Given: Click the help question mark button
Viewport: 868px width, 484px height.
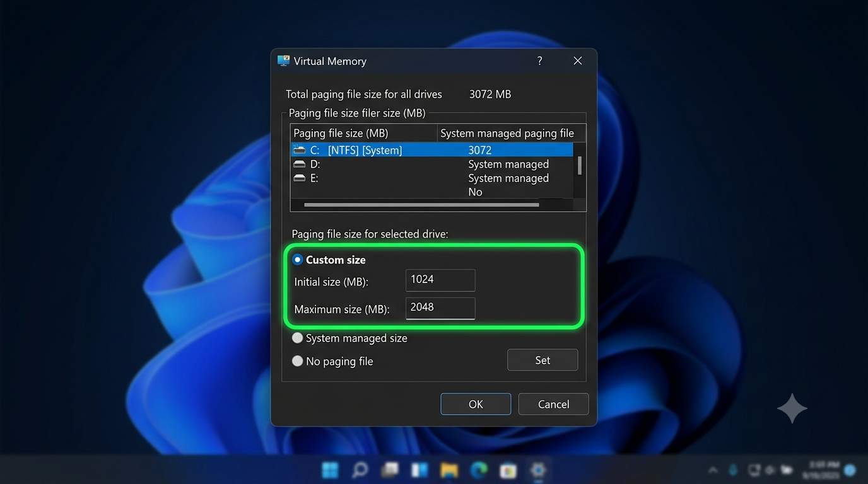Looking at the screenshot, I should pos(539,60).
